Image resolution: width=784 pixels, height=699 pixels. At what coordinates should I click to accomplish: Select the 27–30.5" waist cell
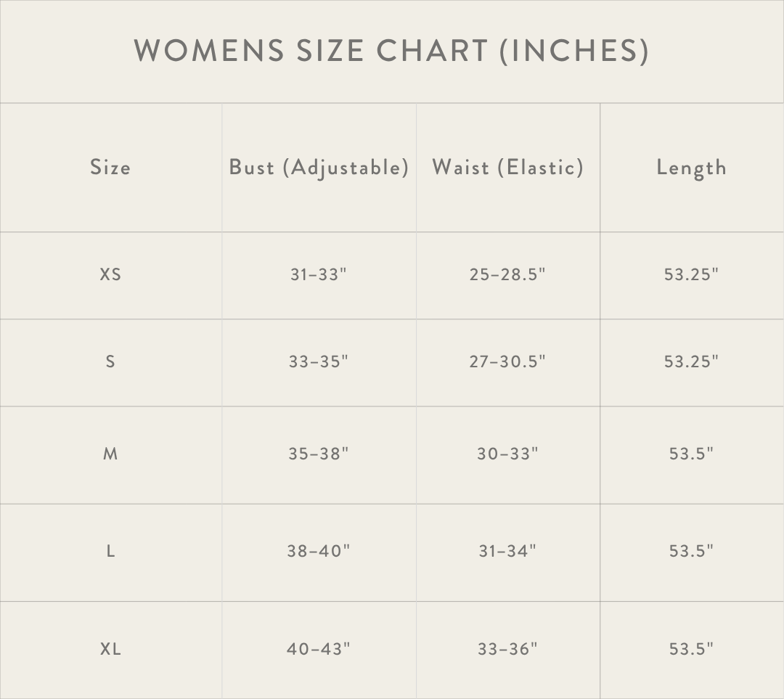click(507, 361)
